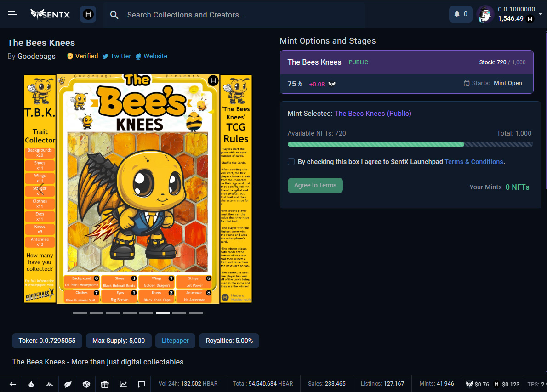
Task: Click the Listings: 127,167 stat
Action: [382, 384]
